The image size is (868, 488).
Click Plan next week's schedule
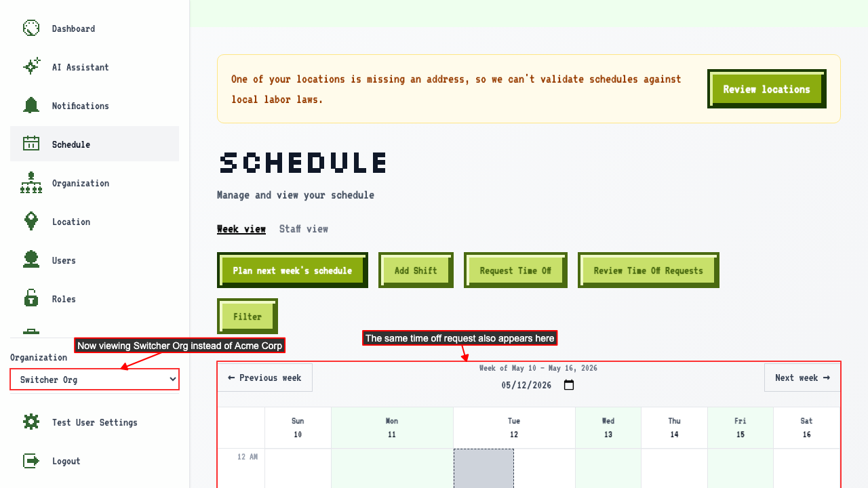pyautogui.click(x=292, y=270)
